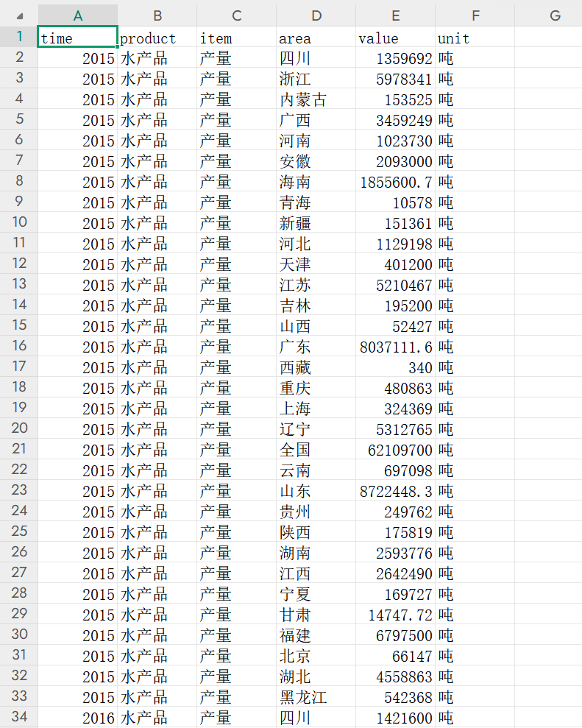
Task: Select the cell containing 北京
Action: click(316, 655)
